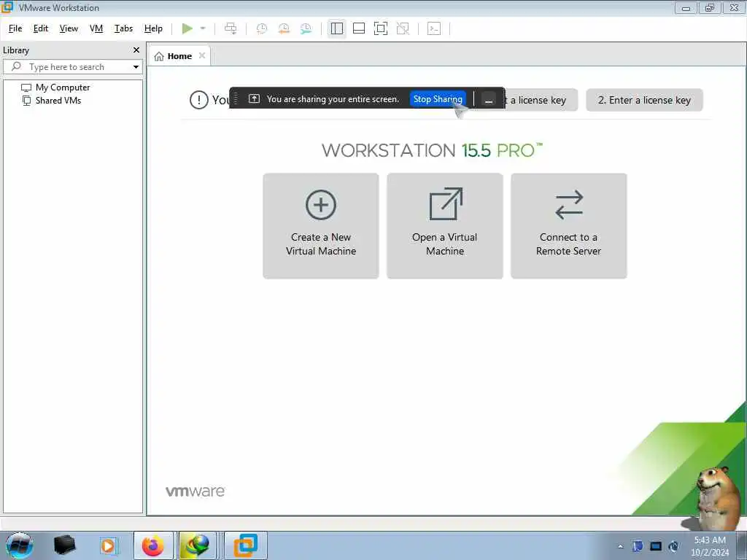Click the Enter a license key button
747x560 pixels.
point(644,100)
